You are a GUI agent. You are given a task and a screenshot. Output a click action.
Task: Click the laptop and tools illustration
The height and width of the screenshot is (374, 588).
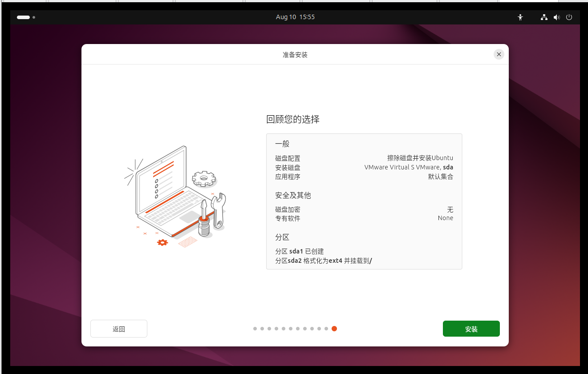pyautogui.click(x=175, y=197)
